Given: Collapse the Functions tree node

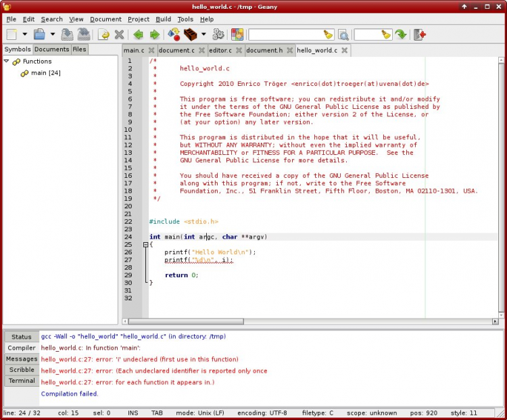Looking at the screenshot, I should tap(7, 61).
